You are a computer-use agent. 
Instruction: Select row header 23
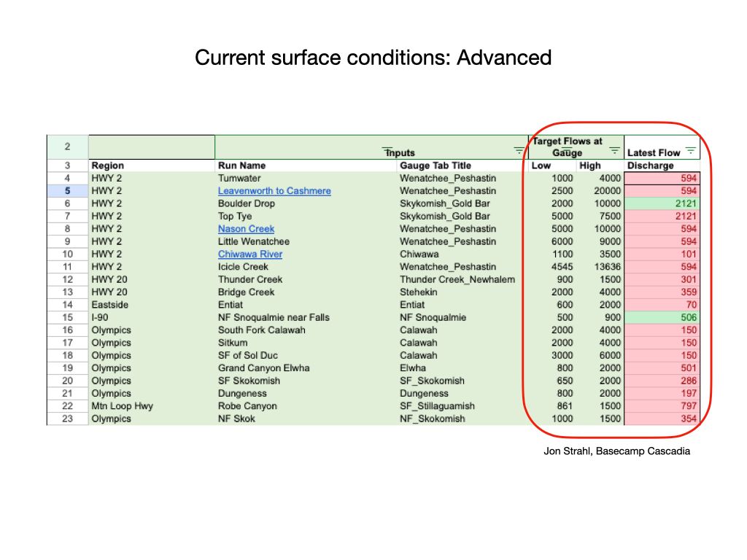click(67, 419)
